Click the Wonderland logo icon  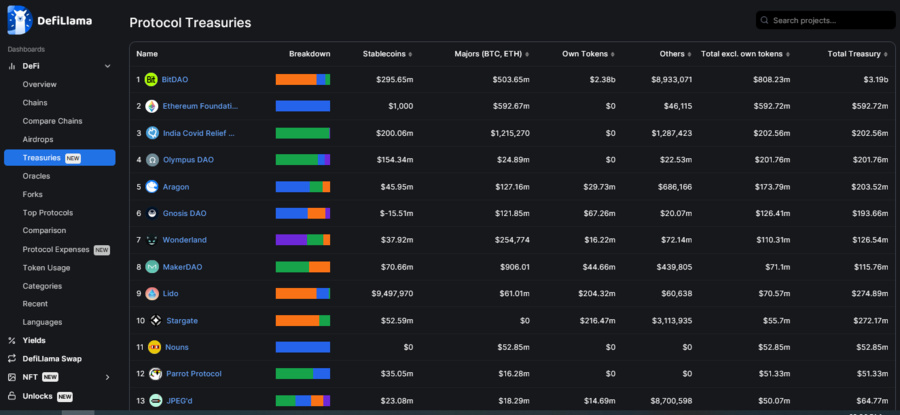point(152,240)
